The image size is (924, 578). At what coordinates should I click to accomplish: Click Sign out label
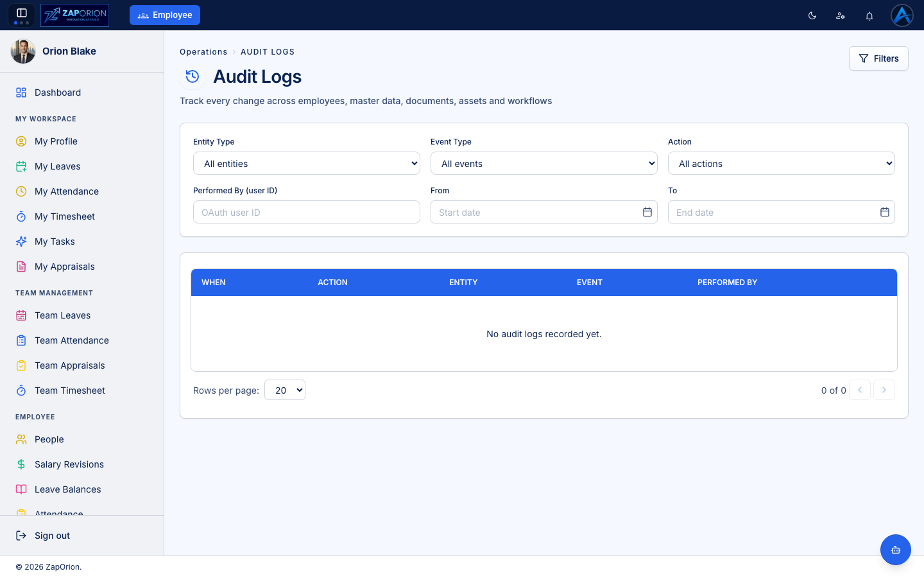pyautogui.click(x=52, y=536)
